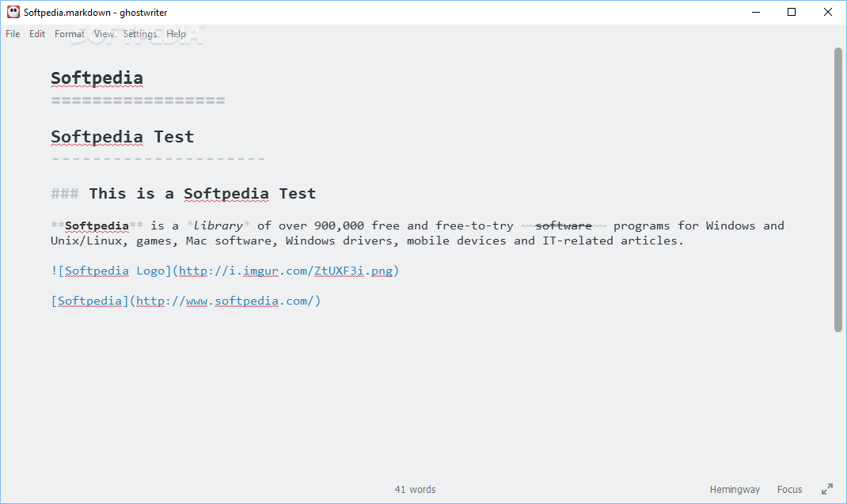Toggle Focus mode in status bar
Image resolution: width=847 pixels, height=504 pixels.
pos(789,490)
